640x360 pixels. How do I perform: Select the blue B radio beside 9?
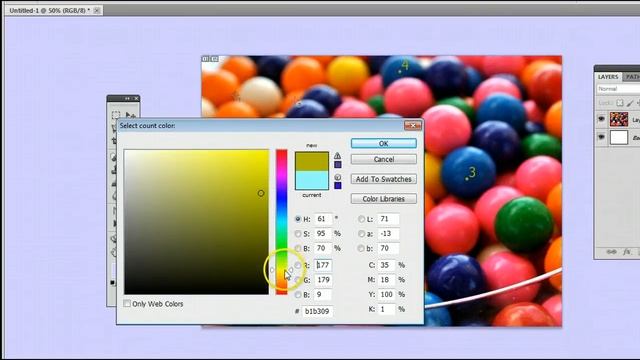pyautogui.click(x=298, y=295)
